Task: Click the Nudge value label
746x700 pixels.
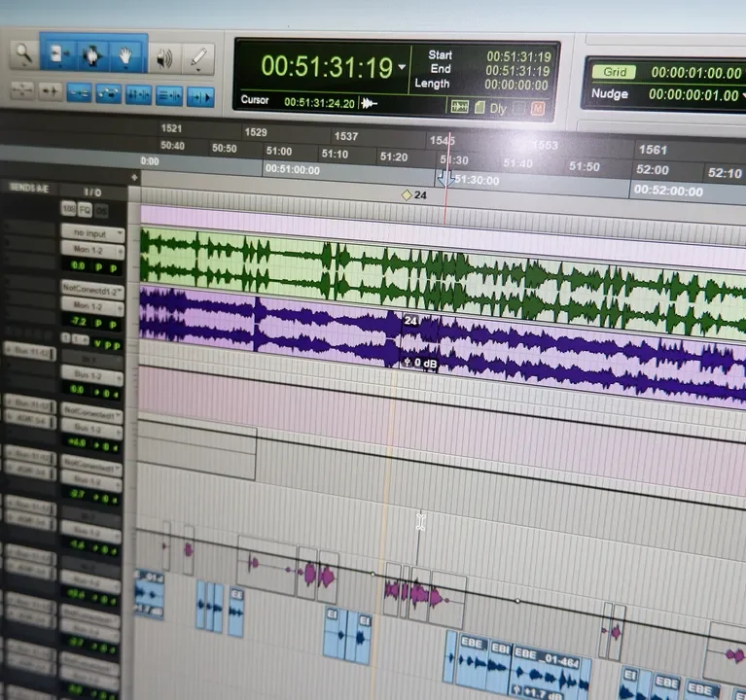Action: [x=609, y=94]
